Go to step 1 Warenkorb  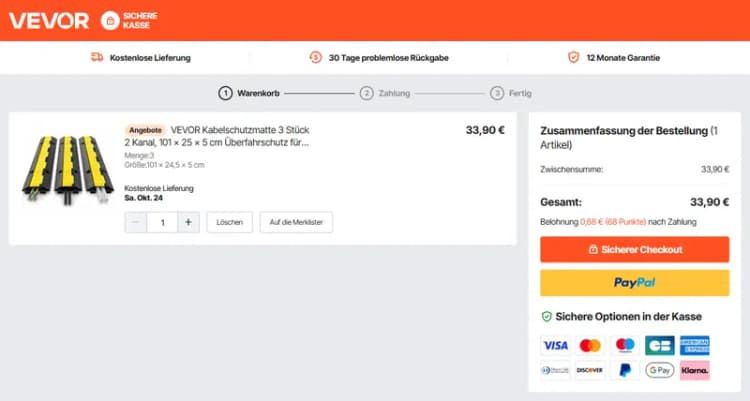(x=249, y=93)
